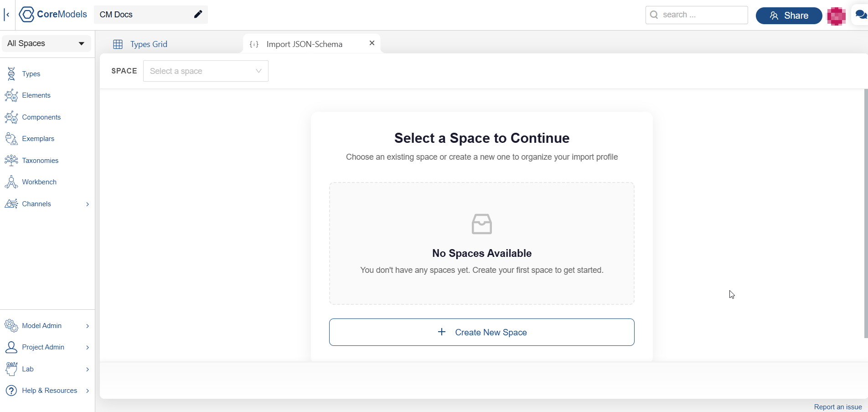Screen dimensions: 868x412
Task: Expand the Model Admin section
Action: click(x=87, y=326)
